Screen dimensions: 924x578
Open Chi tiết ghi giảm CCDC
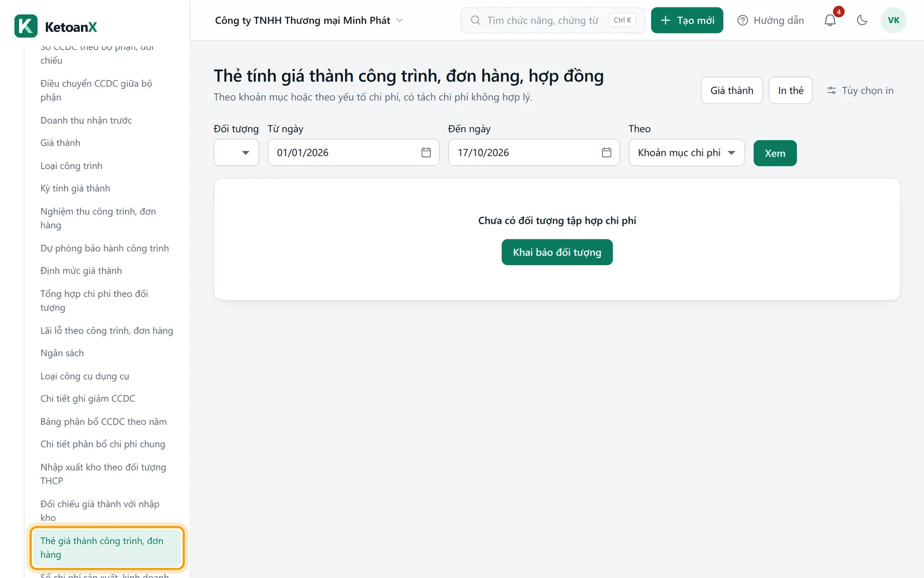pos(106,399)
